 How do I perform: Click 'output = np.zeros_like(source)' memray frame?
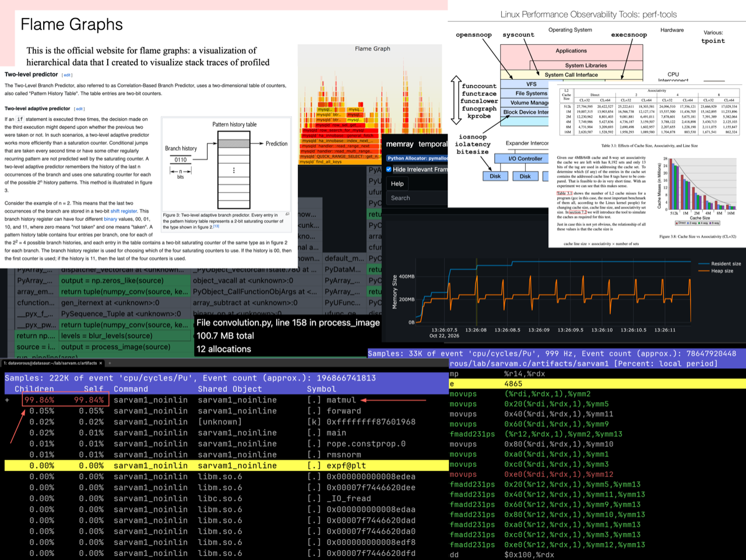click(x=125, y=280)
